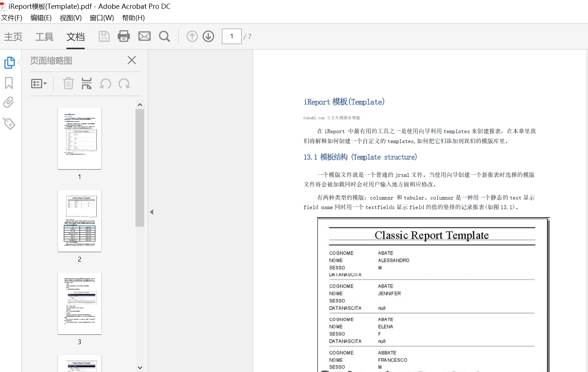
Task: Click the 13.1 模板结构 heading
Action: 360,157
